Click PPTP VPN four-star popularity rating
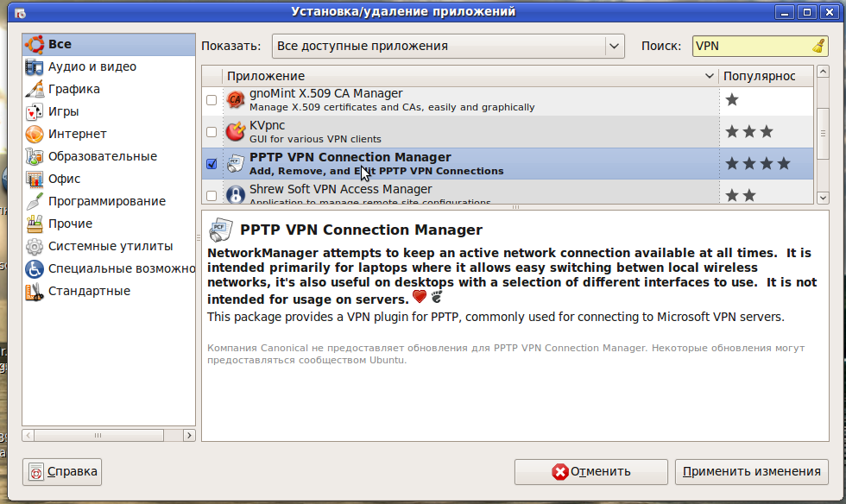 click(x=758, y=163)
